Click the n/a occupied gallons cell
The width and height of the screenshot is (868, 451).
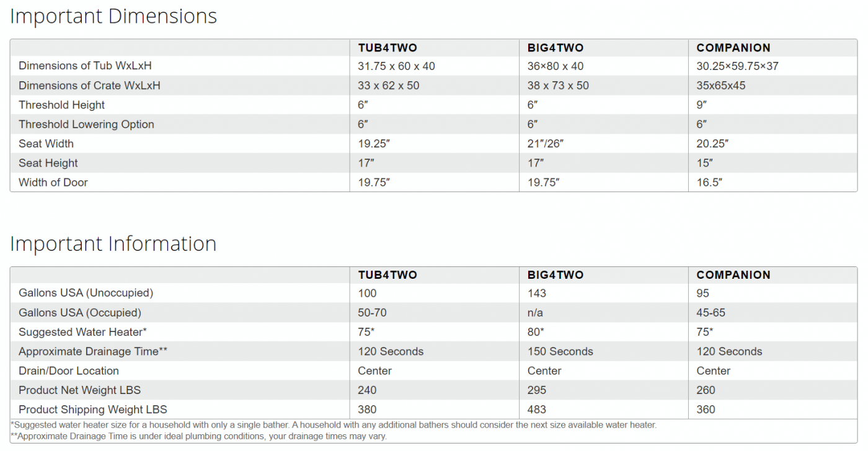tap(536, 313)
